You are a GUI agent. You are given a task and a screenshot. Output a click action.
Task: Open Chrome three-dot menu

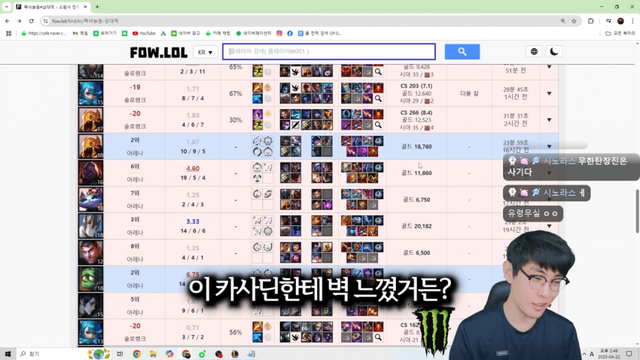[633, 21]
